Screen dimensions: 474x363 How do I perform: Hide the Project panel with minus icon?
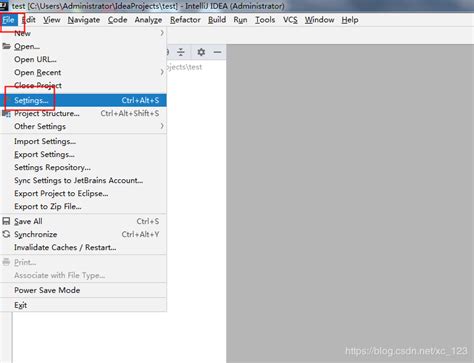tap(217, 52)
